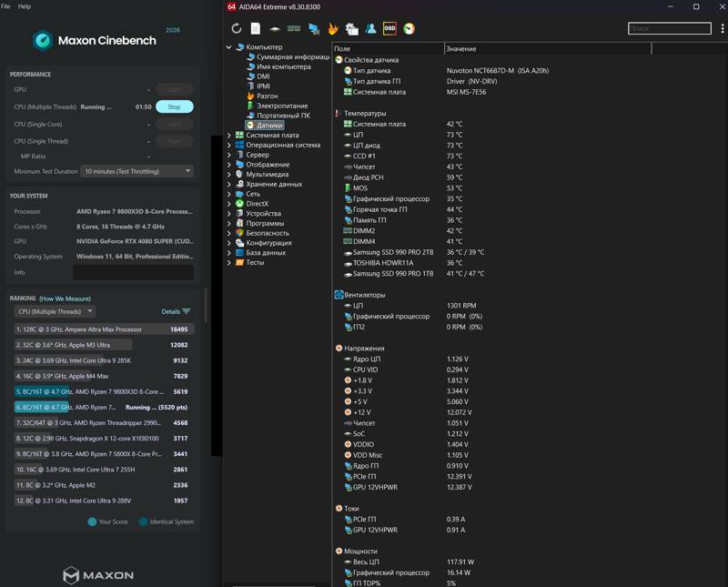728x587 pixels.
Task: Open the Report page icon in the toolbar
Action: coord(256,29)
